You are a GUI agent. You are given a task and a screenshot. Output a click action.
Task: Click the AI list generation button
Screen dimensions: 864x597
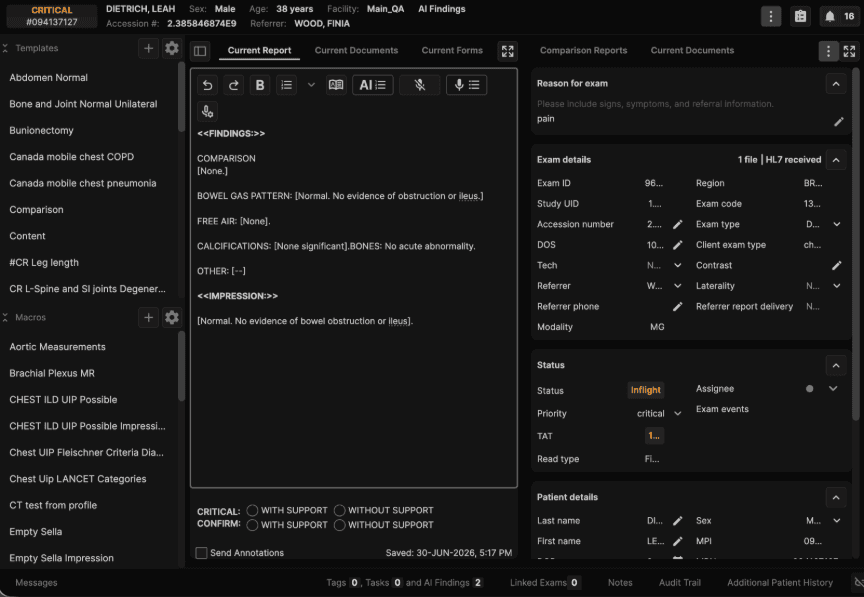pyautogui.click(x=372, y=85)
